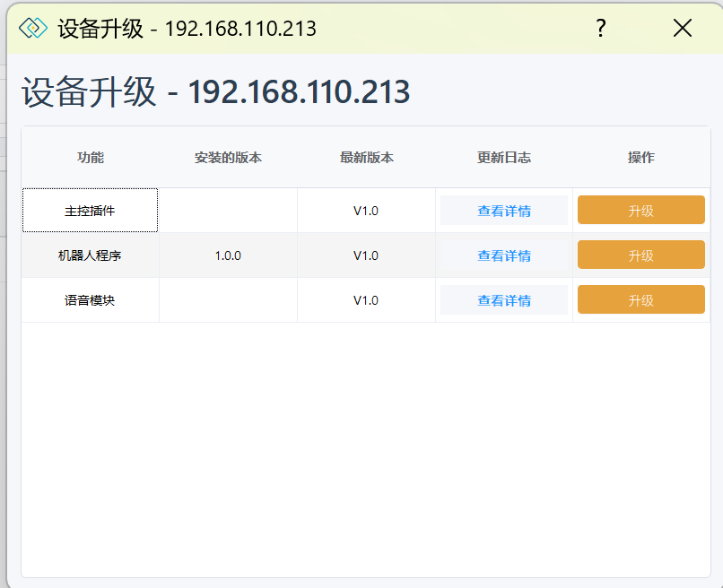Upgrade the 主控插件 component
This screenshot has height=588, width=723.
pyautogui.click(x=640, y=211)
